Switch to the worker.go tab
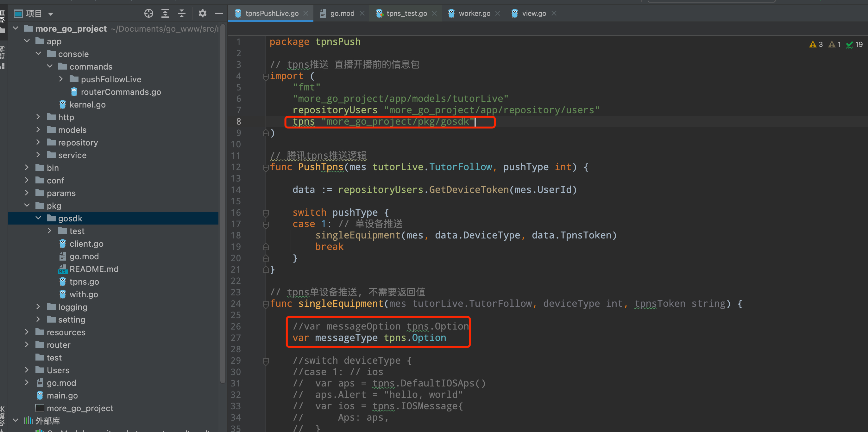 coord(474,14)
